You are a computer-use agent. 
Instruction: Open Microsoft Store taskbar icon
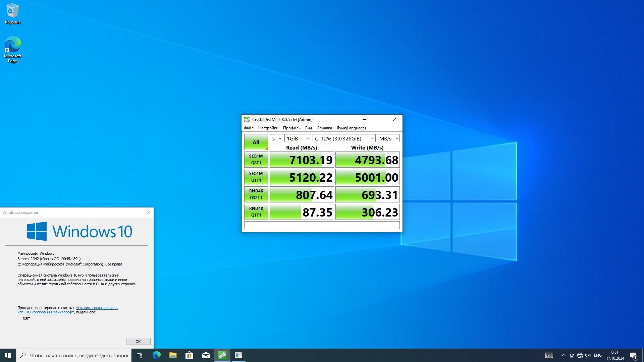point(189,355)
